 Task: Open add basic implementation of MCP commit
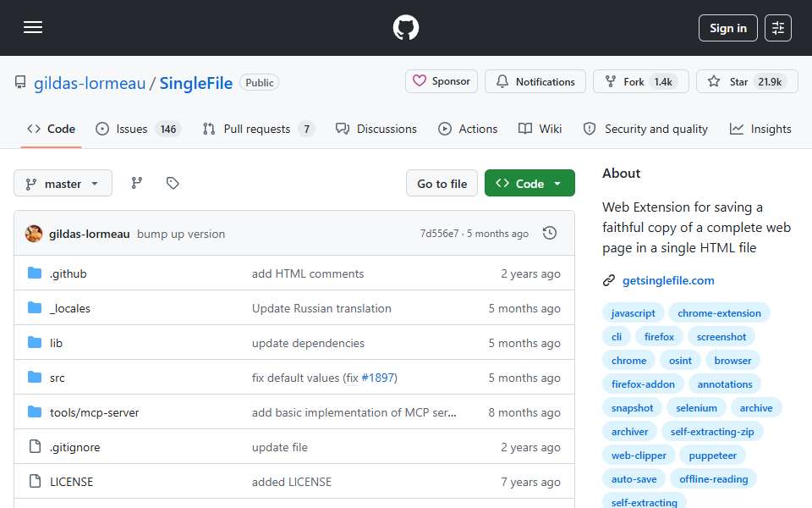[354, 412]
